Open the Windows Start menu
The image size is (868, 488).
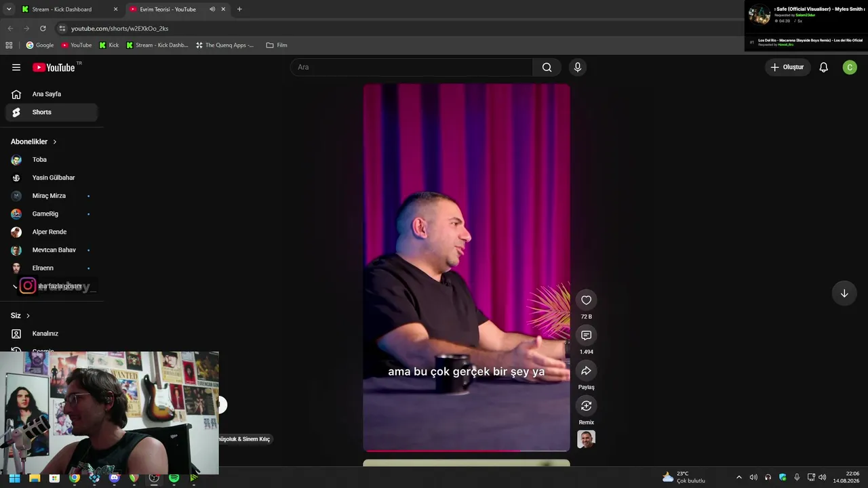tap(14, 478)
